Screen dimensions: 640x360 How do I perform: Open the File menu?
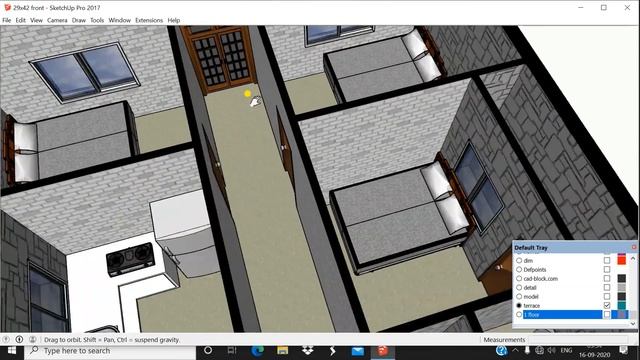pos(7,20)
